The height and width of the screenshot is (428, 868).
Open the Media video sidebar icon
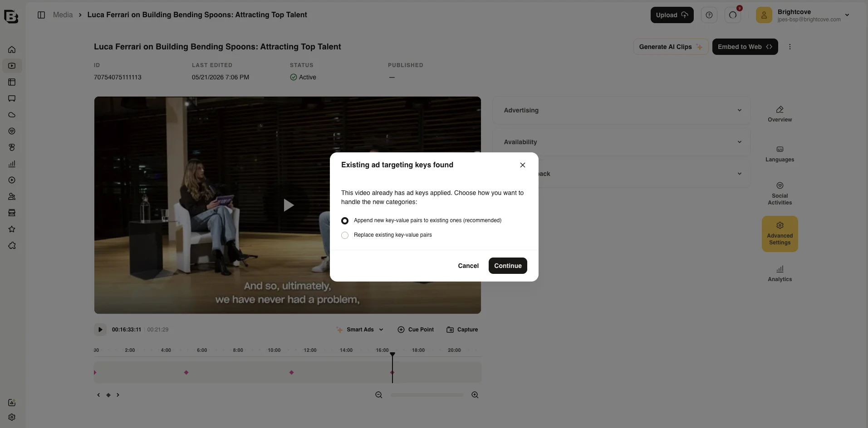(x=12, y=66)
